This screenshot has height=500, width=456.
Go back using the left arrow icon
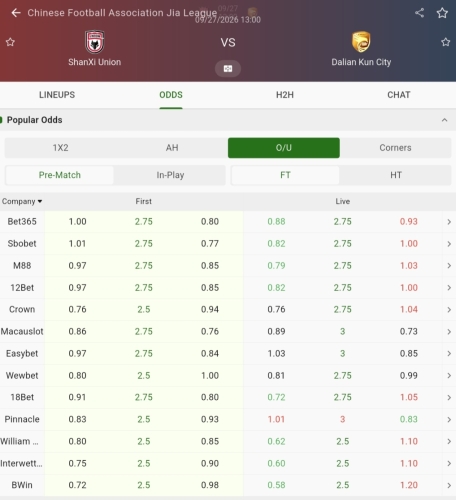(x=16, y=13)
